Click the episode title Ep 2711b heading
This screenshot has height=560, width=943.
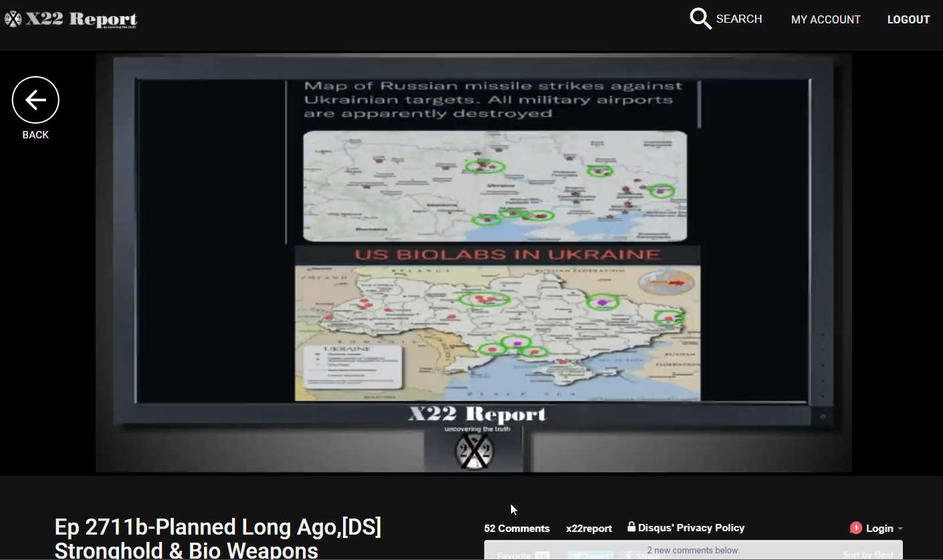218,539
